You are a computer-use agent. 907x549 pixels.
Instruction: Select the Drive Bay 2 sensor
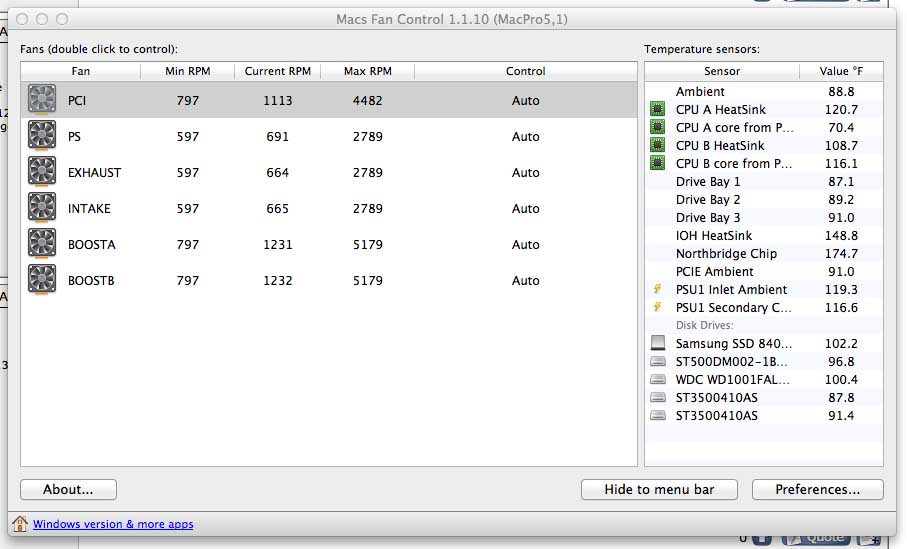tap(764, 200)
